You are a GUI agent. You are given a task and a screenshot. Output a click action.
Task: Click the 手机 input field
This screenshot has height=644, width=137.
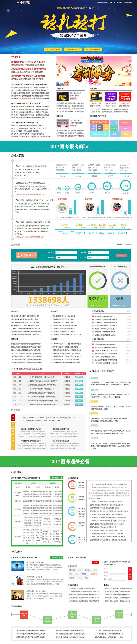pyautogui.click(x=118, y=572)
